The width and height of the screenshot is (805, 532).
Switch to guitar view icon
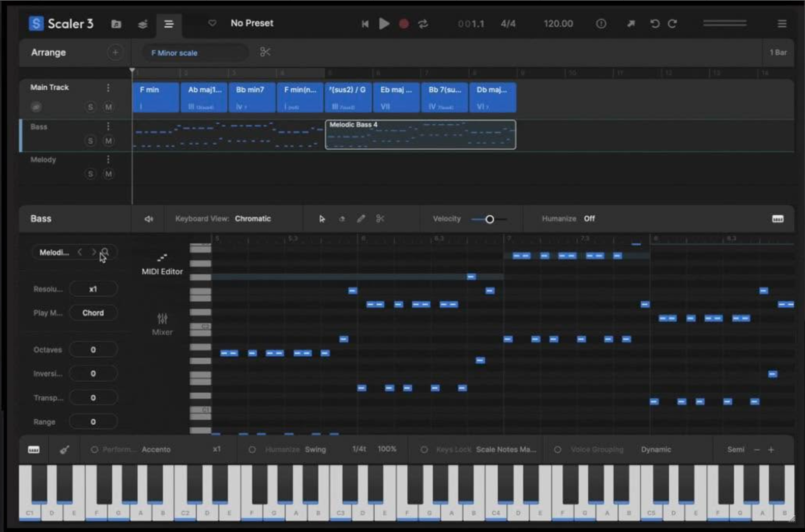[x=65, y=450]
